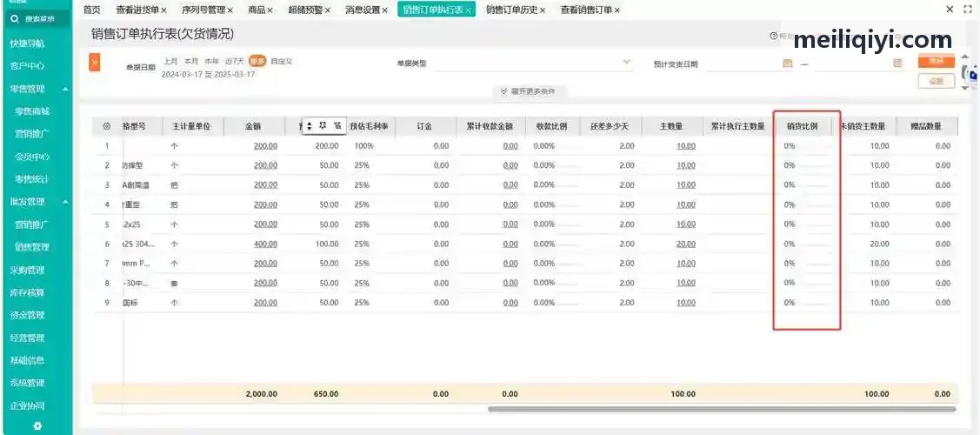Close the 查看进货单 tab
The height and width of the screenshot is (435, 980).
(163, 10)
